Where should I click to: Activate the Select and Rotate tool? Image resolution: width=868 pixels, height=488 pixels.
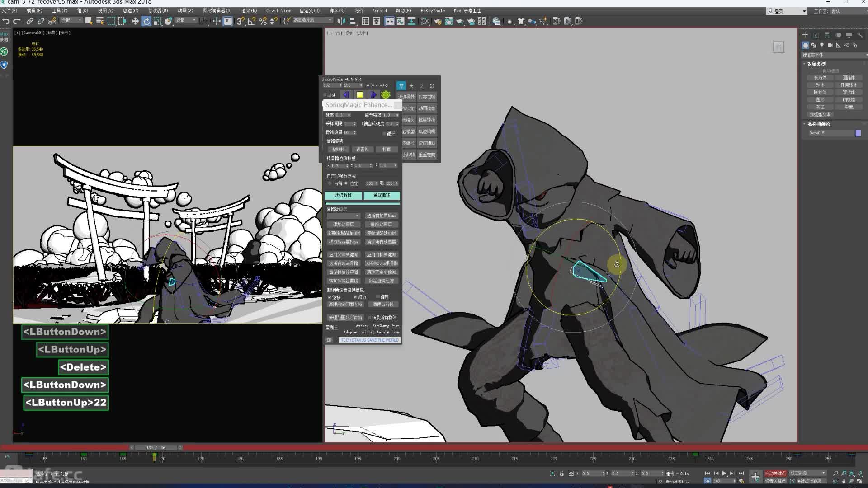coord(146,21)
